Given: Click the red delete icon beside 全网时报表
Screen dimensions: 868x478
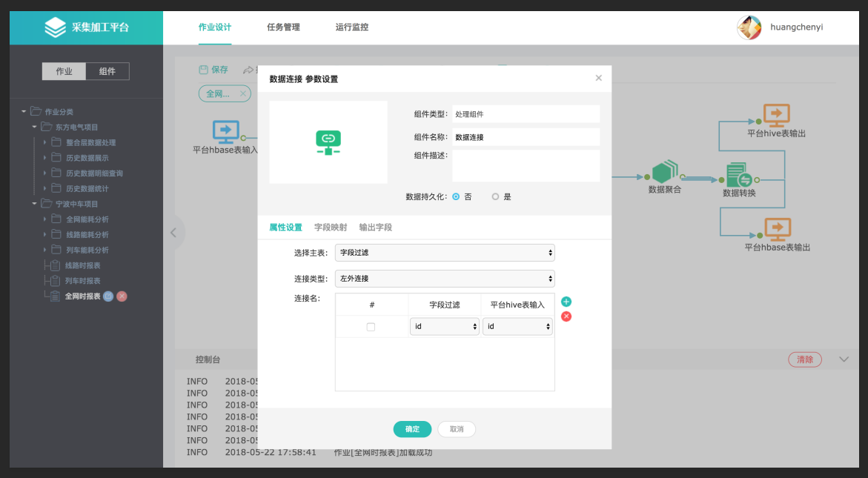Looking at the screenshot, I should click(x=122, y=296).
